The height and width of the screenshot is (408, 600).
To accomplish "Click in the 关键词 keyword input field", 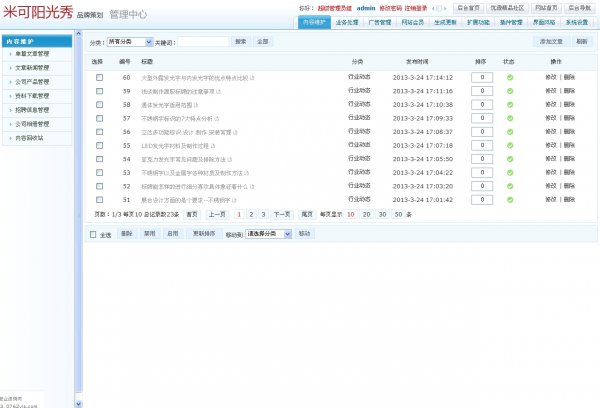I will point(203,42).
